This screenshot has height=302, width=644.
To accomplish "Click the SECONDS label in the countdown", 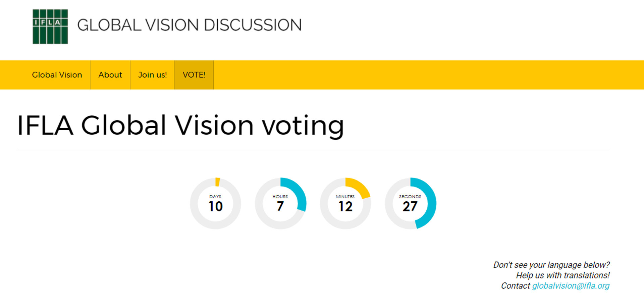I will [410, 197].
